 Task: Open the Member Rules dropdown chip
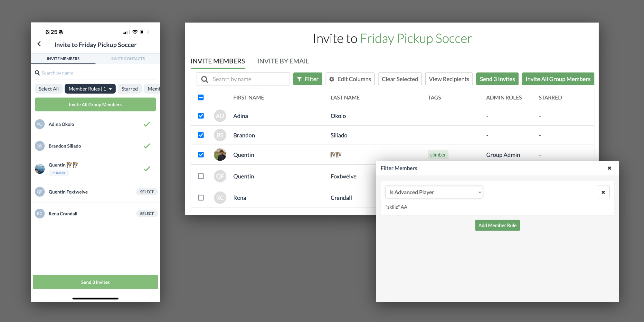click(90, 89)
